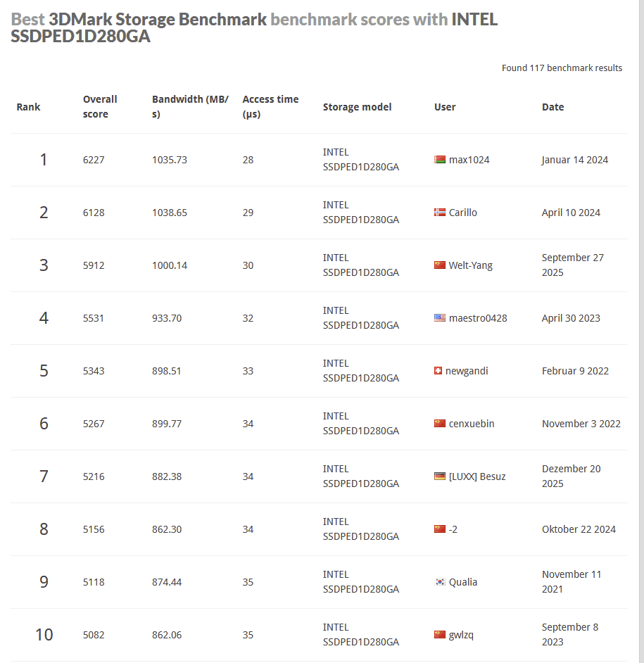The width and height of the screenshot is (644, 663).
Task: Click the South Korea flag beside Qualia
Action: (440, 582)
